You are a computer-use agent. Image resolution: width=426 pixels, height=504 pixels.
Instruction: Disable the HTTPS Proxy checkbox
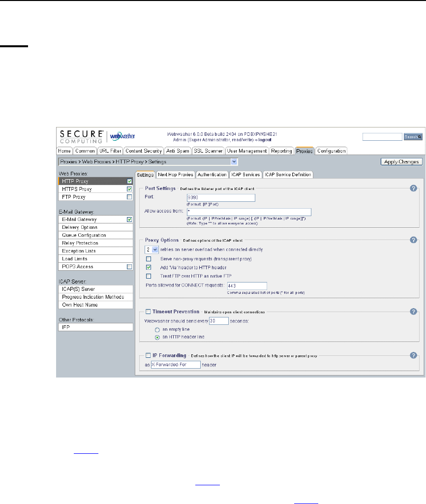click(x=129, y=189)
